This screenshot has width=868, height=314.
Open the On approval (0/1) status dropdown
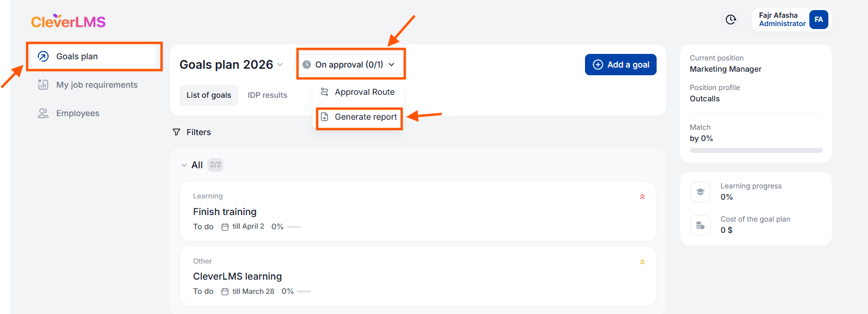349,65
